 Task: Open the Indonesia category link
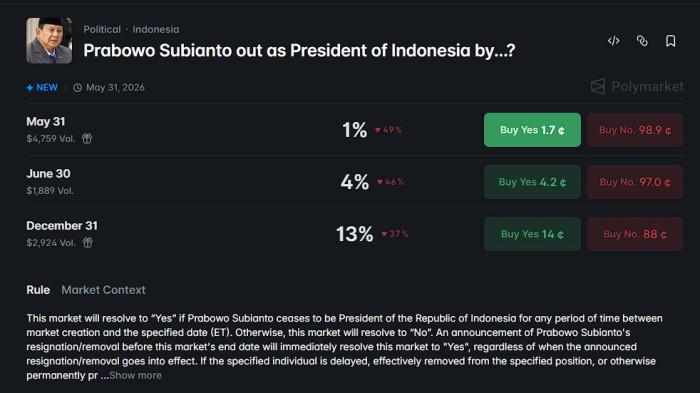[x=156, y=29]
